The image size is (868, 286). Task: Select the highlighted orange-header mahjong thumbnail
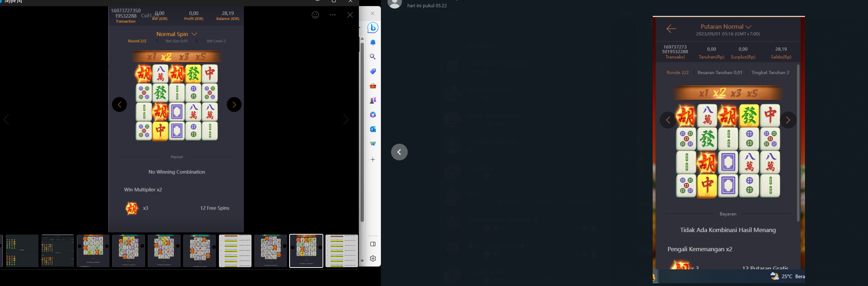[x=306, y=251]
